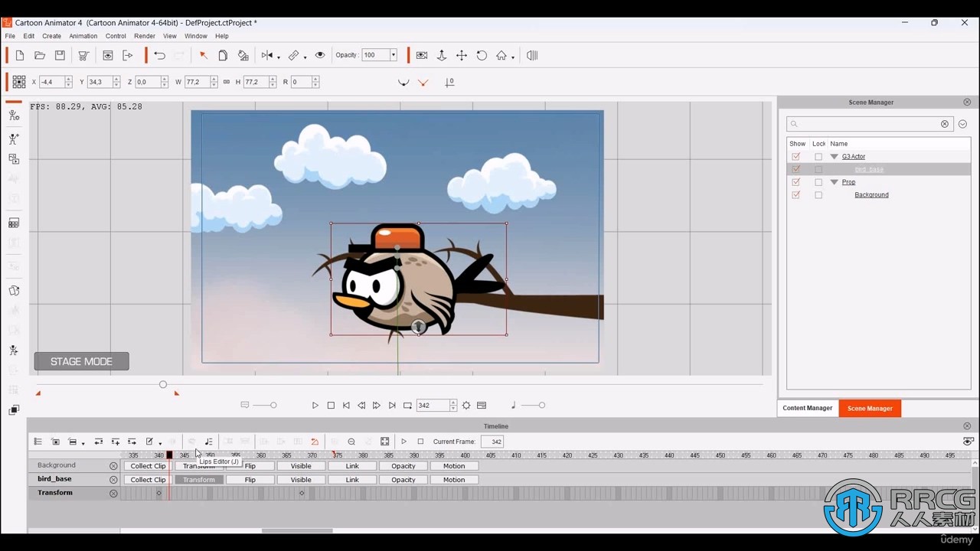The image size is (980, 551).
Task: Click the eye visibility icon in toolbar
Action: point(320,55)
